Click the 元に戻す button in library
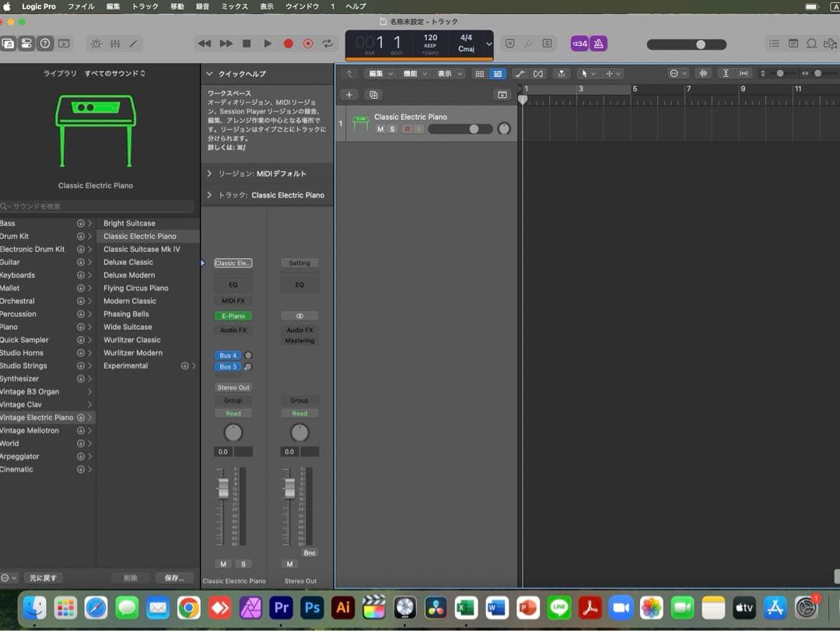 [42, 578]
